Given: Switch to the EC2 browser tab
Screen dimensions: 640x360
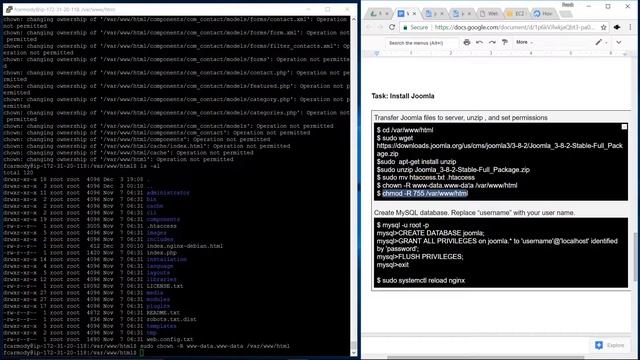Looking at the screenshot, I should [516, 13].
